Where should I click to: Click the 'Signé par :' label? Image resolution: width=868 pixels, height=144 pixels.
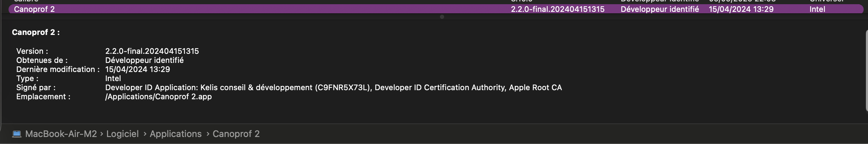click(36, 87)
